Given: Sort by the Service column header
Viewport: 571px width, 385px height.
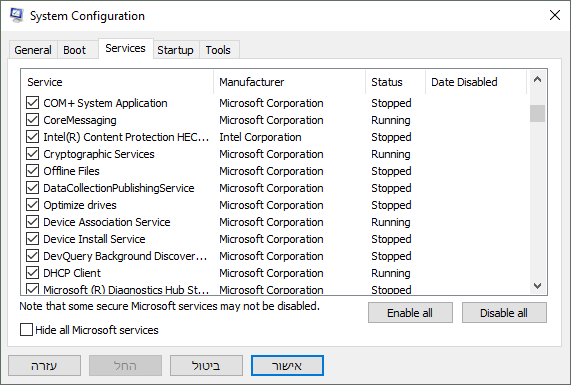Looking at the screenshot, I should click(117, 82).
